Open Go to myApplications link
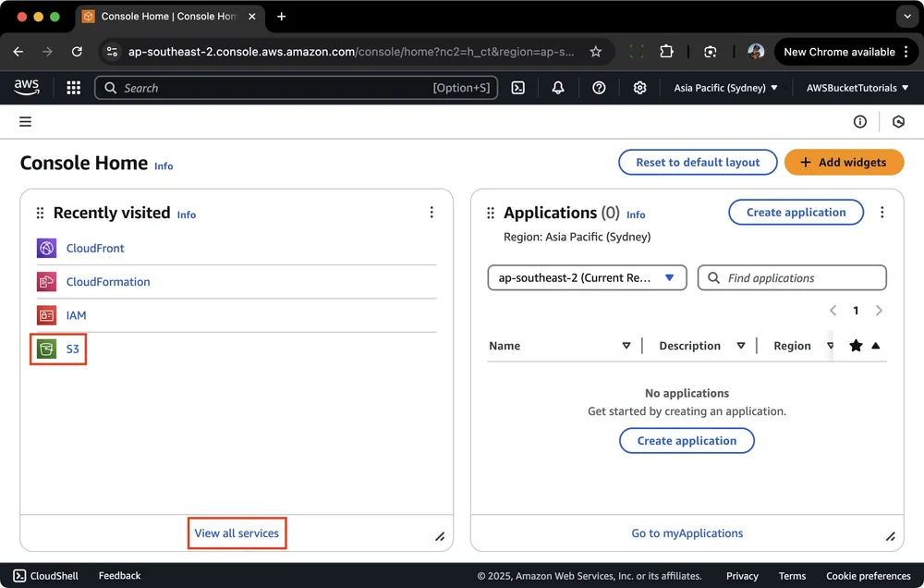Screen dimensions: 924x588 tap(687, 533)
